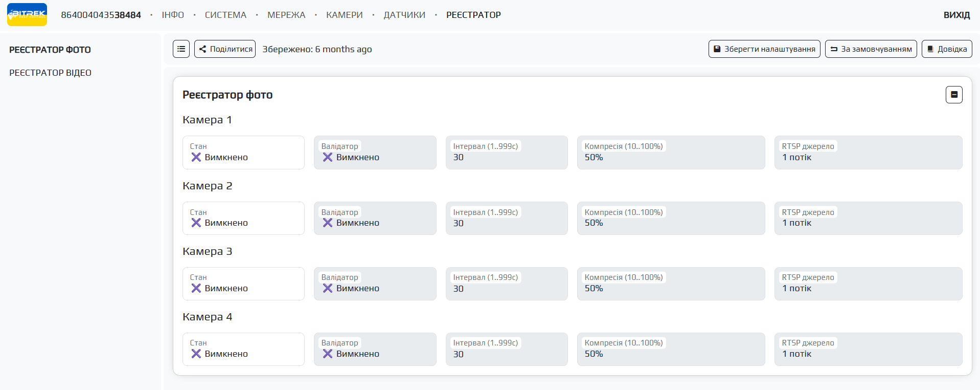
Task: Click Камера 1 Компресія field
Action: coord(670,153)
